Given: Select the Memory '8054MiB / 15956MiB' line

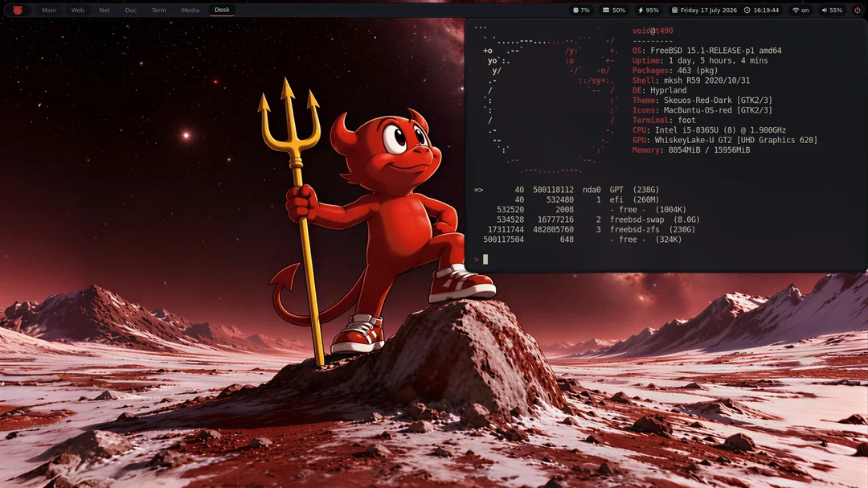Looking at the screenshot, I should (691, 150).
